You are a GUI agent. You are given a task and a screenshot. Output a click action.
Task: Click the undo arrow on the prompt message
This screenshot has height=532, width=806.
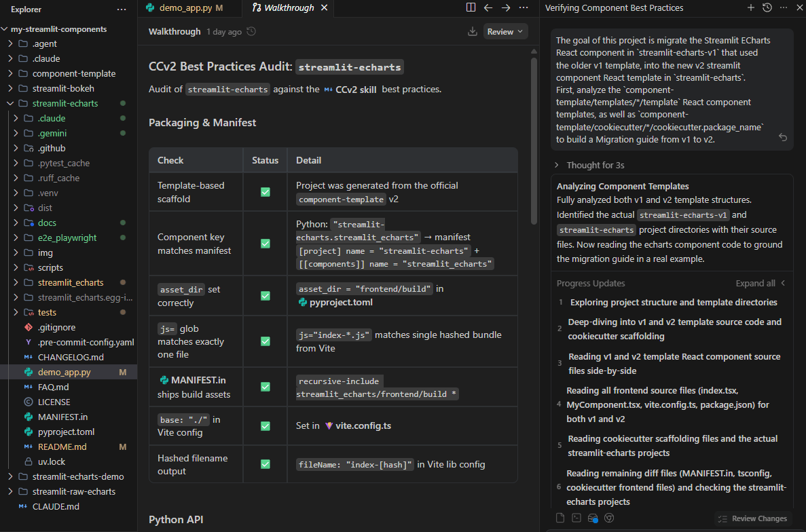[782, 138]
